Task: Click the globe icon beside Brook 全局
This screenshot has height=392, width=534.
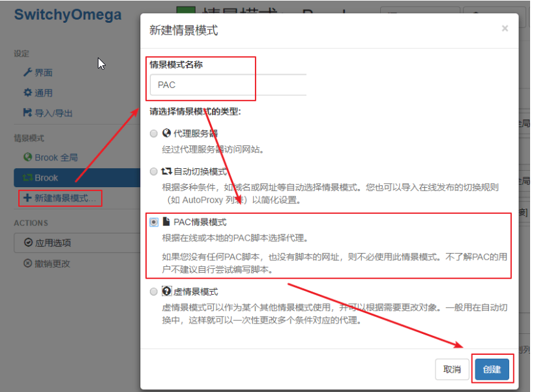Action: tap(27, 157)
